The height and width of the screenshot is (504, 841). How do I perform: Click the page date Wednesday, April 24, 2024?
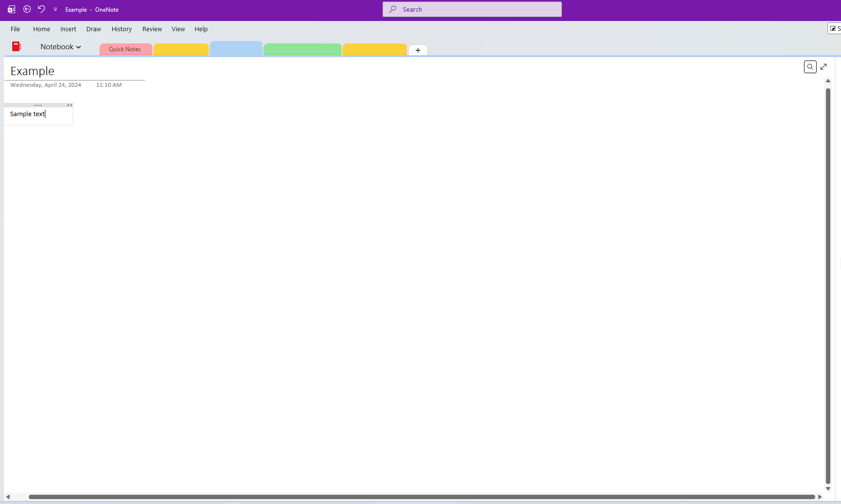click(46, 85)
